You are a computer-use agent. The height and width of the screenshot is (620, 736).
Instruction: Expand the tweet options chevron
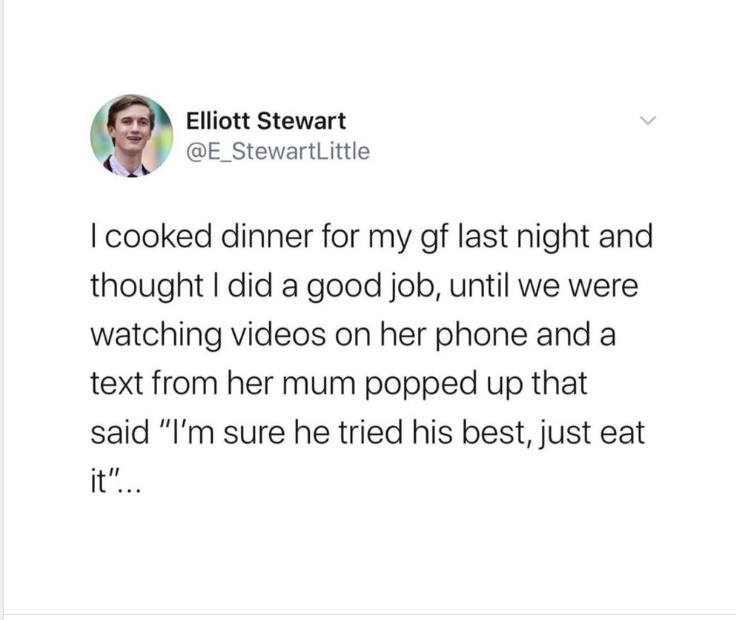click(x=647, y=121)
